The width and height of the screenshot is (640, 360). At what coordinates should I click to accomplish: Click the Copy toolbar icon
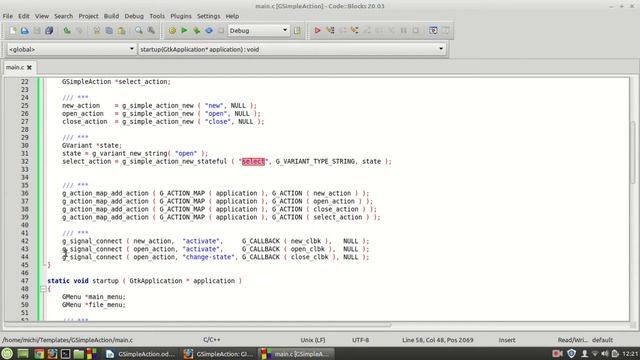pos(109,31)
